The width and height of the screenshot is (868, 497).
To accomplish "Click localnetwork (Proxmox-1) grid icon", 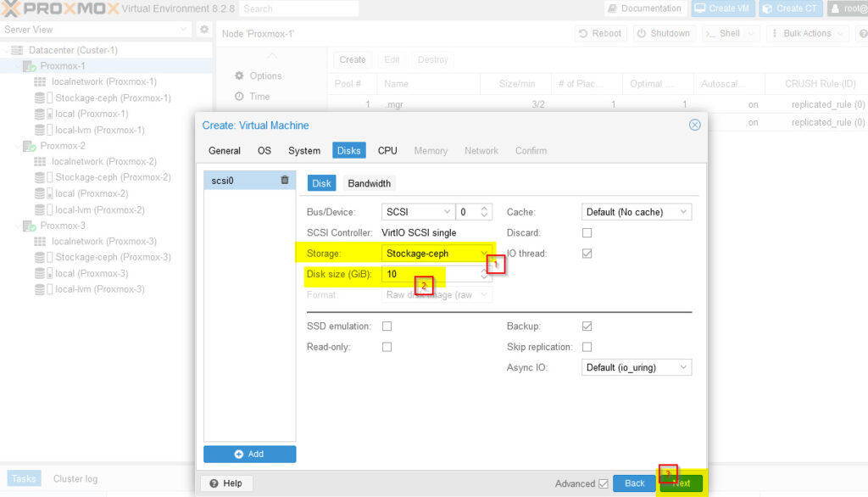I will pyautogui.click(x=40, y=82).
